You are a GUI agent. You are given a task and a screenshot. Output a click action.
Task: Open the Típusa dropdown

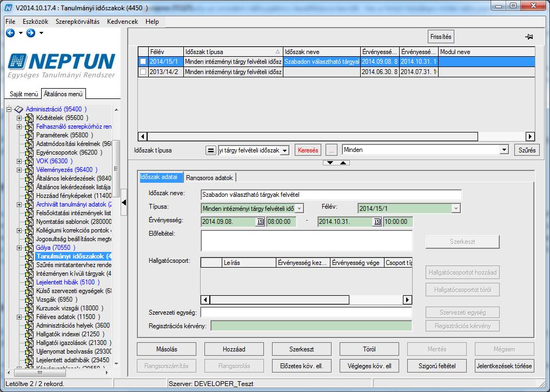tap(299, 209)
